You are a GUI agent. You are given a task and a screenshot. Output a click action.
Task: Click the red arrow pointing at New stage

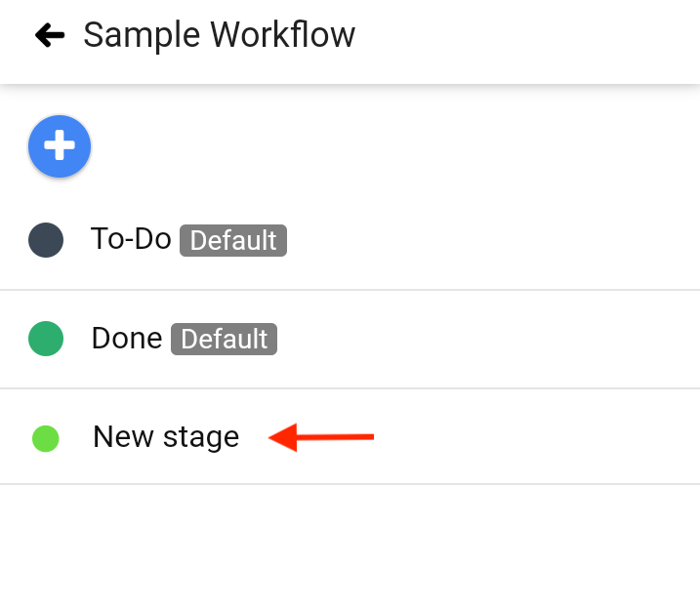(321, 437)
